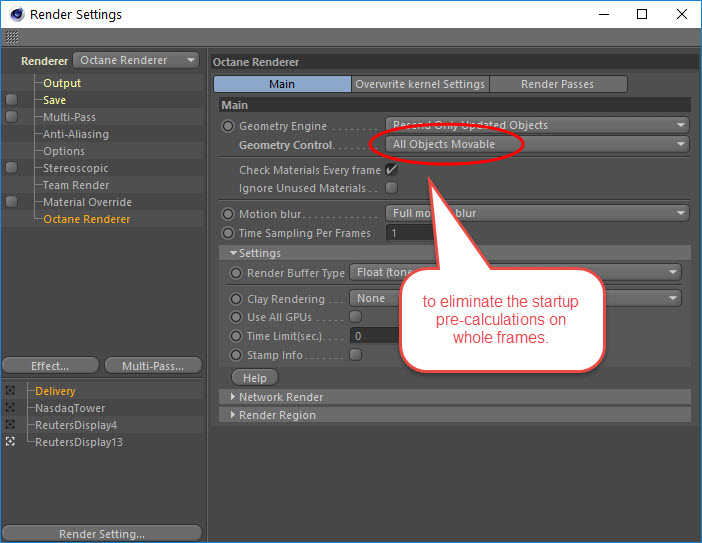Viewport: 702px width, 543px height.
Task: Select Options in the settings list
Action: click(x=64, y=151)
